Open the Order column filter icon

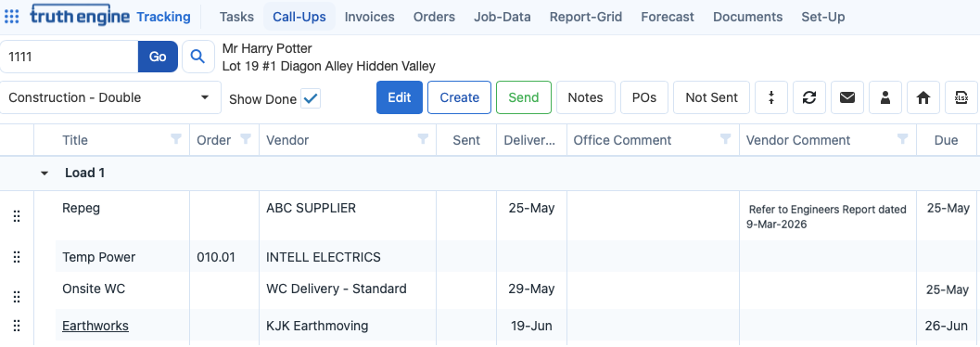[x=246, y=139]
